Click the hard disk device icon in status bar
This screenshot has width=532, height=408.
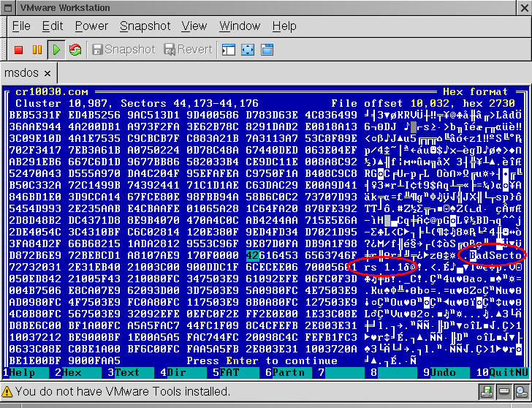pos(504,393)
